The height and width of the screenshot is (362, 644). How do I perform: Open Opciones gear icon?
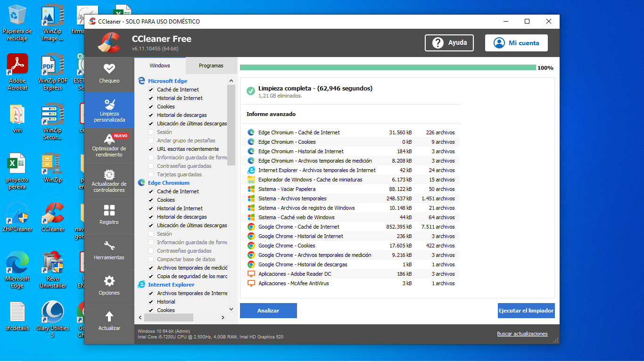click(109, 286)
